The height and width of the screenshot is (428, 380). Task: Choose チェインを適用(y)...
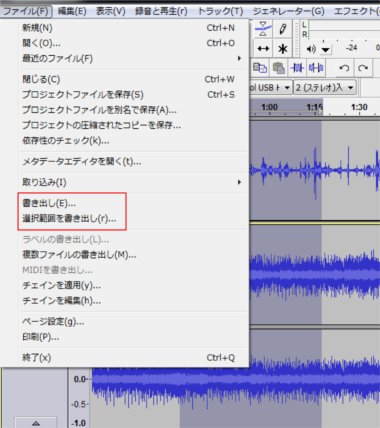tap(133, 285)
